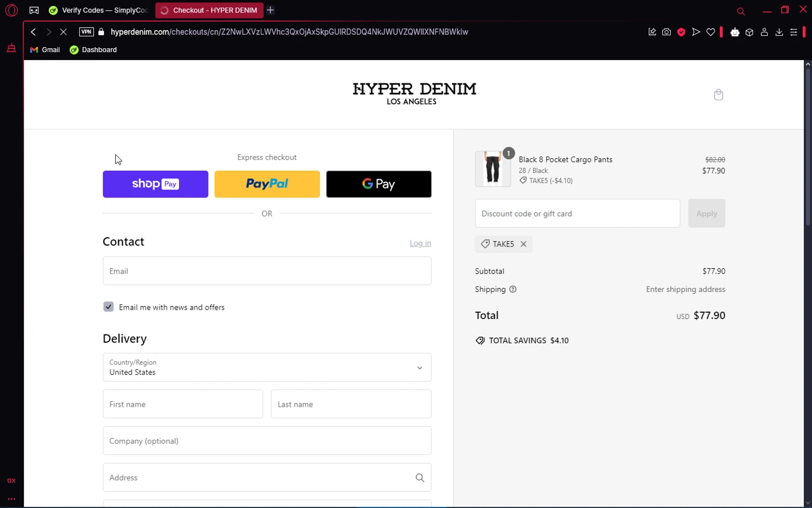This screenshot has height=508, width=812.
Task: Pay with Shop Pay button
Action: [155, 184]
